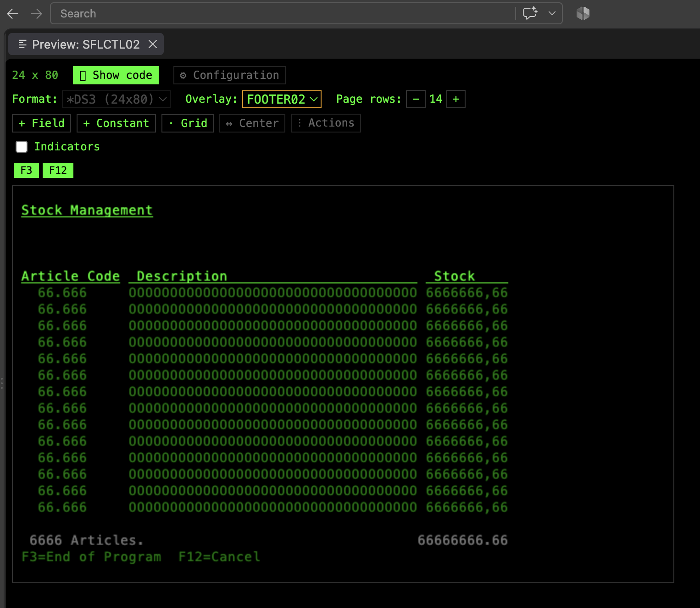Select the '6666 Articles.' footer text
Viewport: 700px width, 608px height.
[x=87, y=540]
